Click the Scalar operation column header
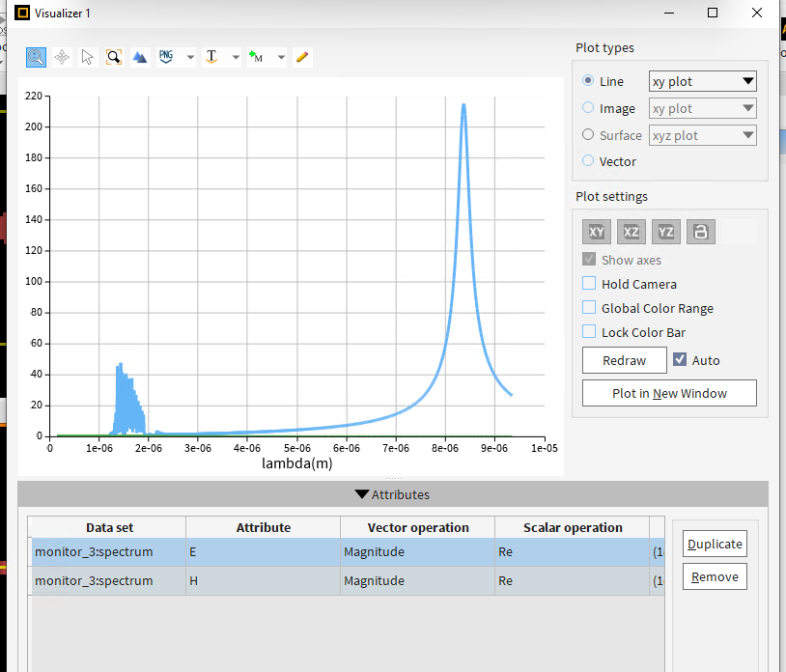786x672 pixels. pyautogui.click(x=572, y=527)
